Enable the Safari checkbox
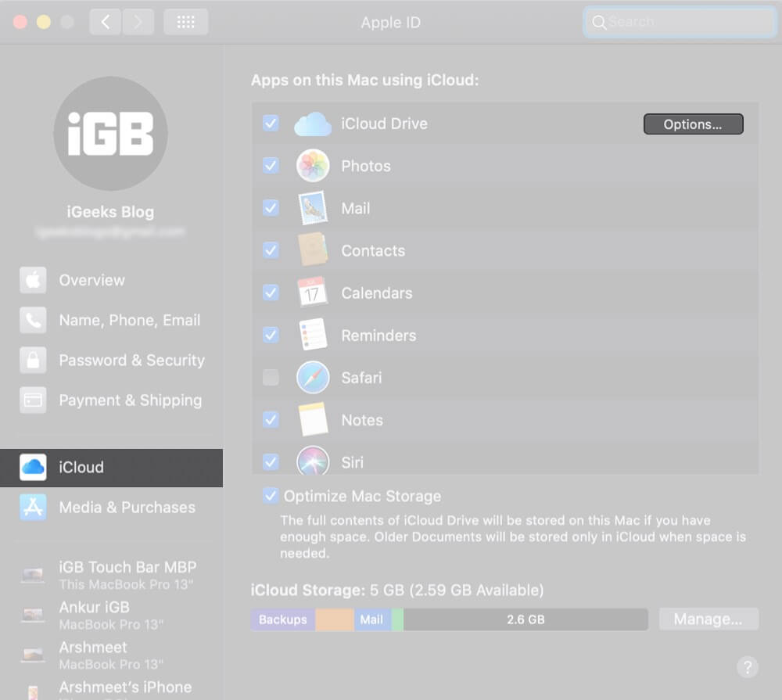 tap(271, 378)
